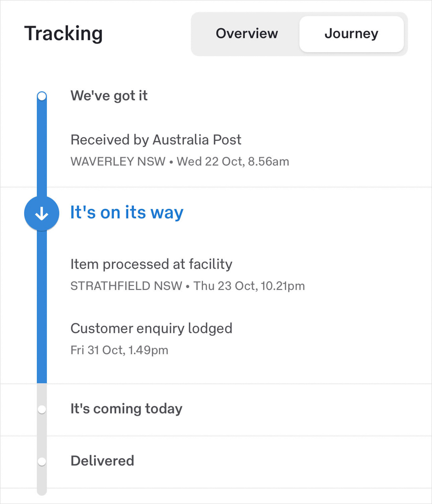This screenshot has height=504, width=432.
Task: Switch to the Overview tab
Action: tap(247, 34)
